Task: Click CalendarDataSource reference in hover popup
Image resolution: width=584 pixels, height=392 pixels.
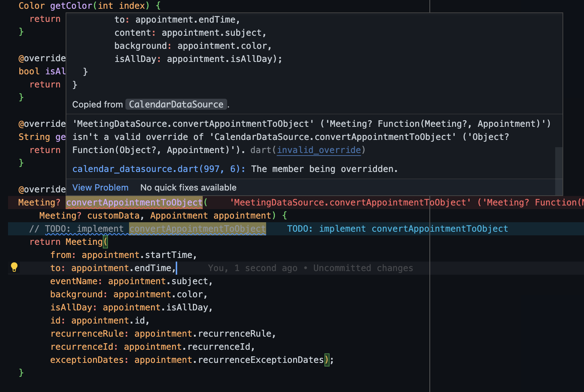Action: coord(176,105)
